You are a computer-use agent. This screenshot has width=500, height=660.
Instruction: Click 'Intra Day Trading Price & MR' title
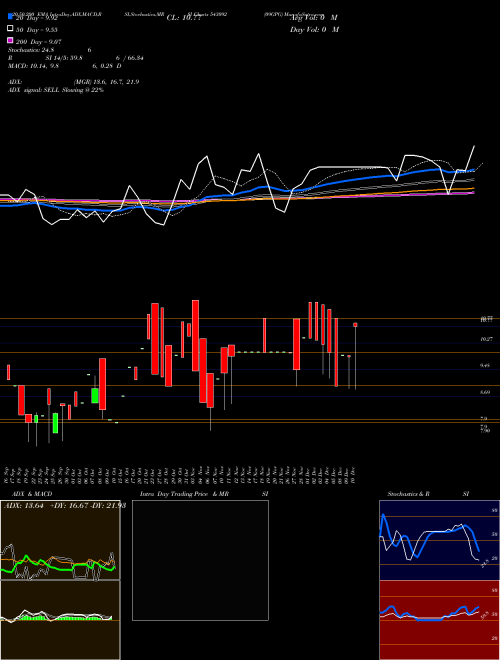point(184,494)
